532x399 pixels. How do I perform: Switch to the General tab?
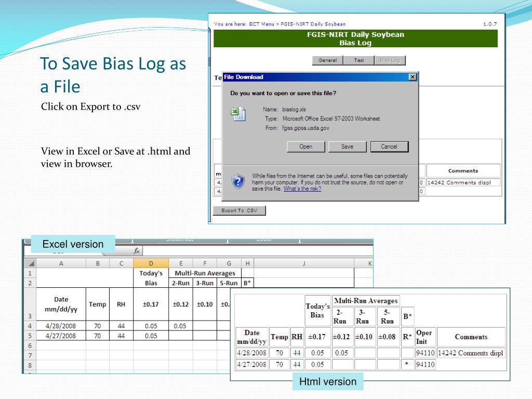327,60
